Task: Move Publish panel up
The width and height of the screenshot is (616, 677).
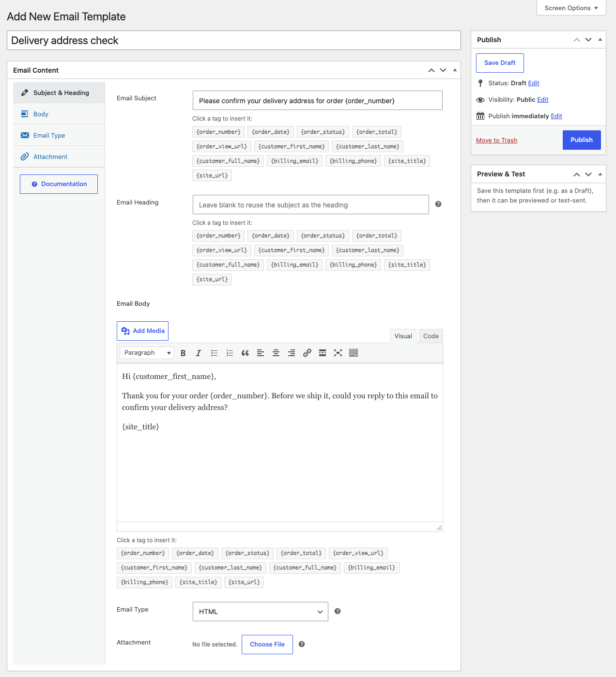Action: pyautogui.click(x=577, y=40)
